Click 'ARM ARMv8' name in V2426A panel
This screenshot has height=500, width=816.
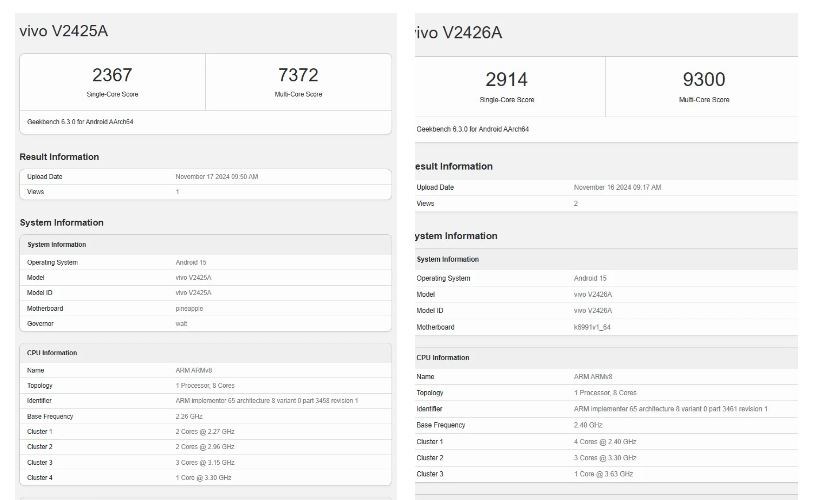point(593,376)
